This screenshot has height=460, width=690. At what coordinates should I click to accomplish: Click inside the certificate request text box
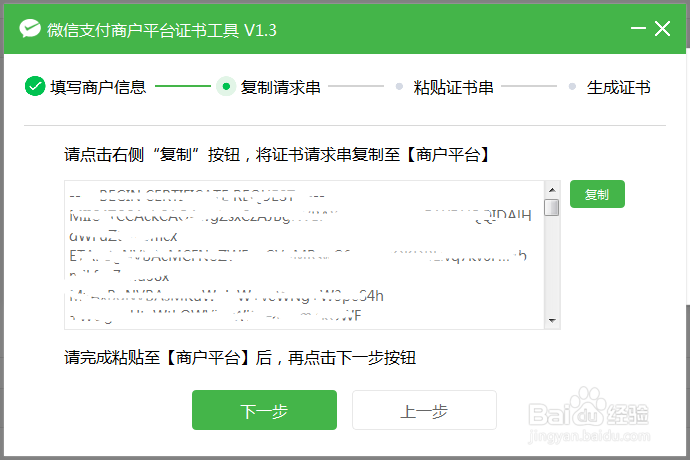pos(304,255)
